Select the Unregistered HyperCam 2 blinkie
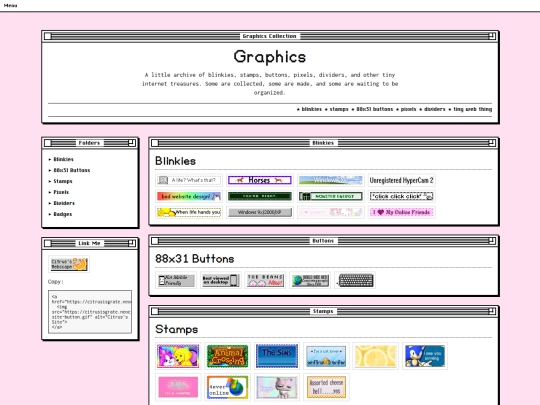 pos(401,180)
